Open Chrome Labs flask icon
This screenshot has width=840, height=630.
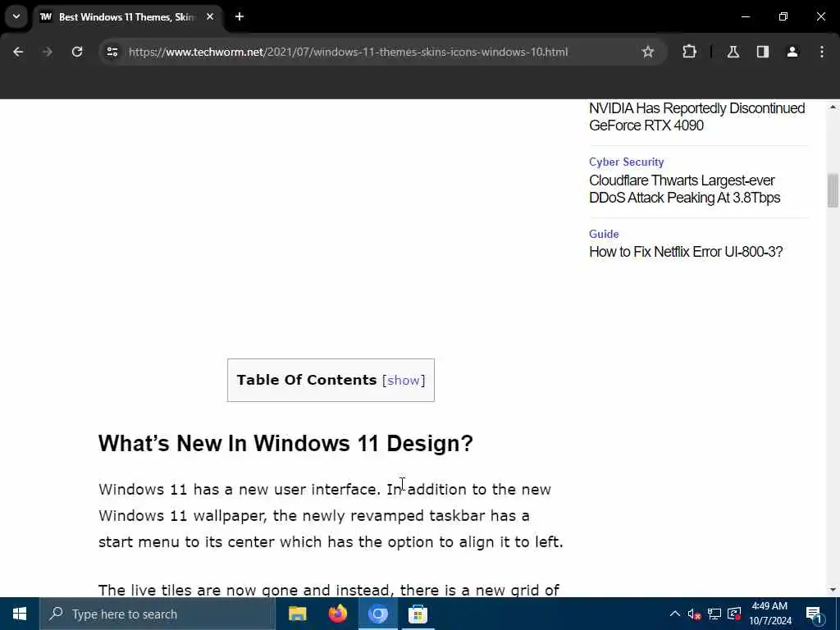point(733,52)
